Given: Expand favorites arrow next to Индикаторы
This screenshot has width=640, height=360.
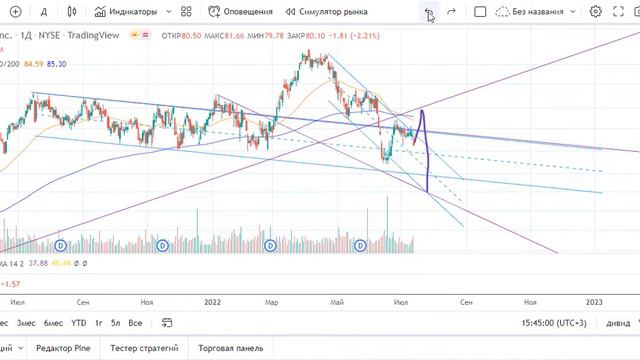Looking at the screenshot, I should click(x=169, y=12).
